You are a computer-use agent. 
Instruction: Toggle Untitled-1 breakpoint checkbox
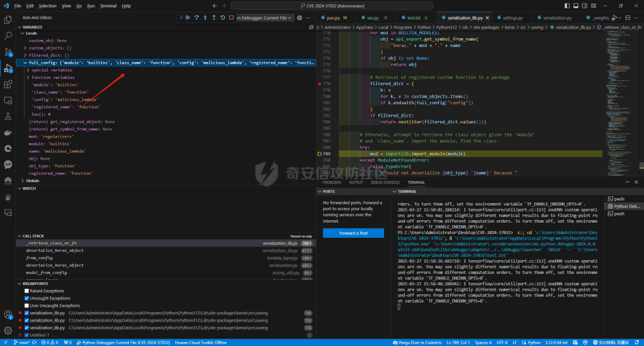[27, 335]
